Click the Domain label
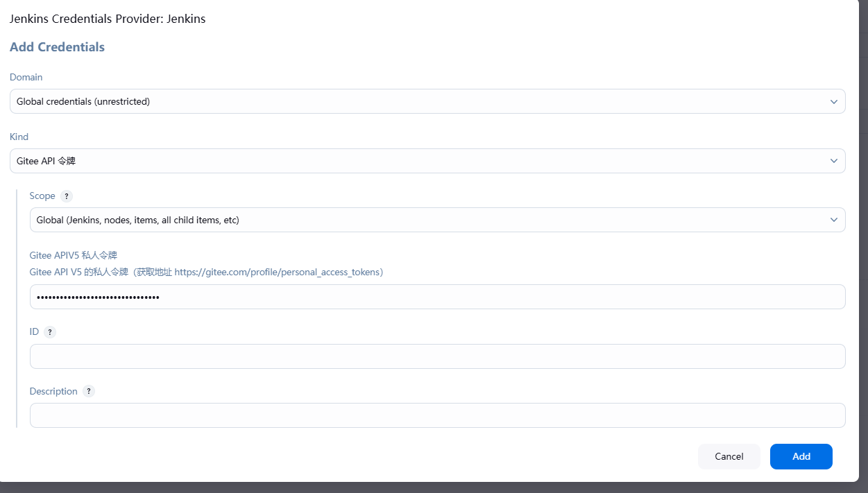 (x=26, y=77)
